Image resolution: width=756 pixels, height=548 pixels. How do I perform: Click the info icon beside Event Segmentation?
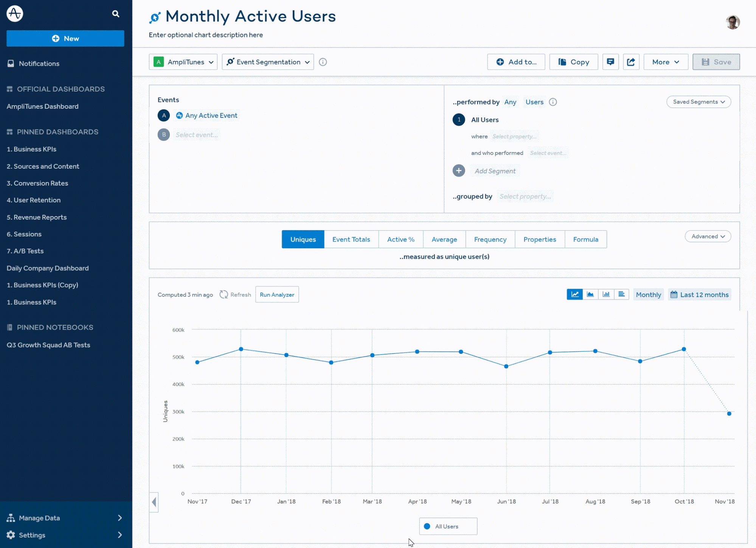coord(323,62)
